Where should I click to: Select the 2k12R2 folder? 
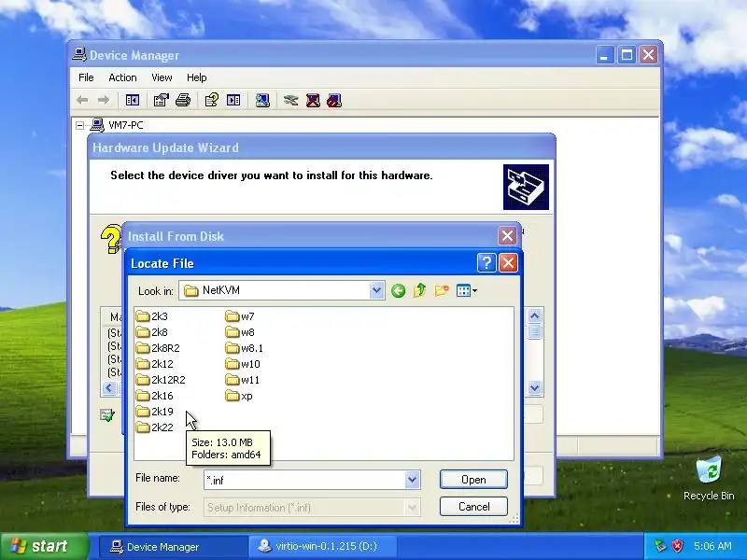[x=161, y=380]
